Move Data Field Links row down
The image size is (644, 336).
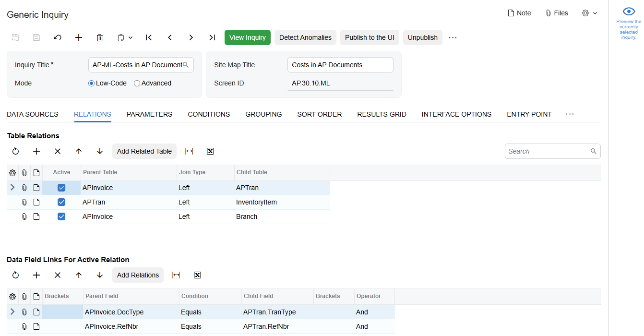pyautogui.click(x=100, y=275)
